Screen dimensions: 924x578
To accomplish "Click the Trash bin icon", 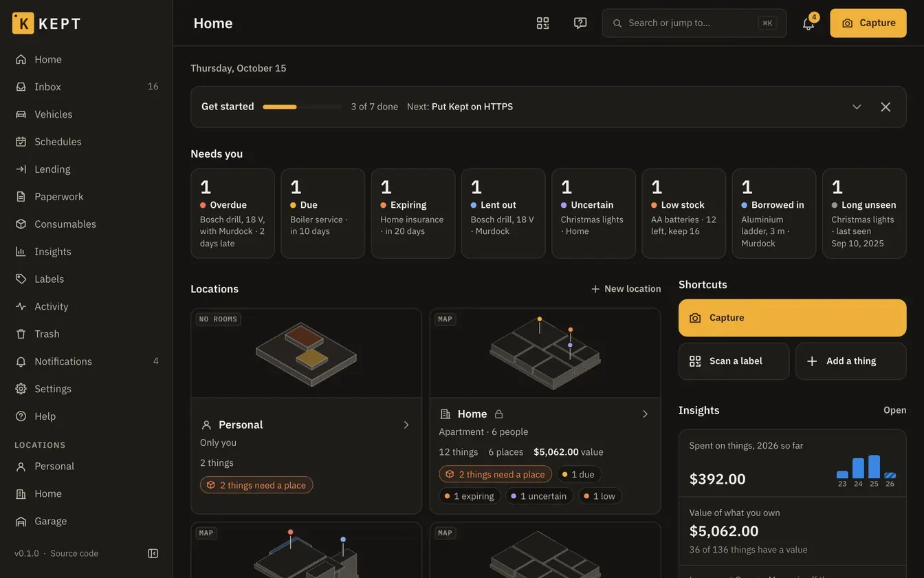I will tap(21, 334).
